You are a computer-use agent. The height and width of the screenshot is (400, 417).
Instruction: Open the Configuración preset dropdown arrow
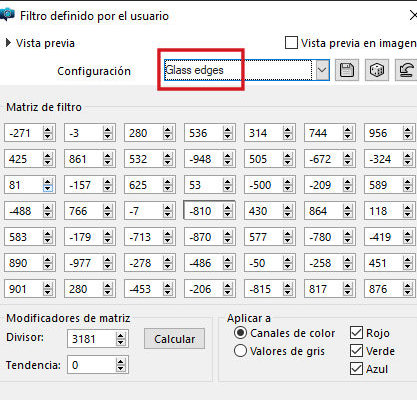(322, 70)
